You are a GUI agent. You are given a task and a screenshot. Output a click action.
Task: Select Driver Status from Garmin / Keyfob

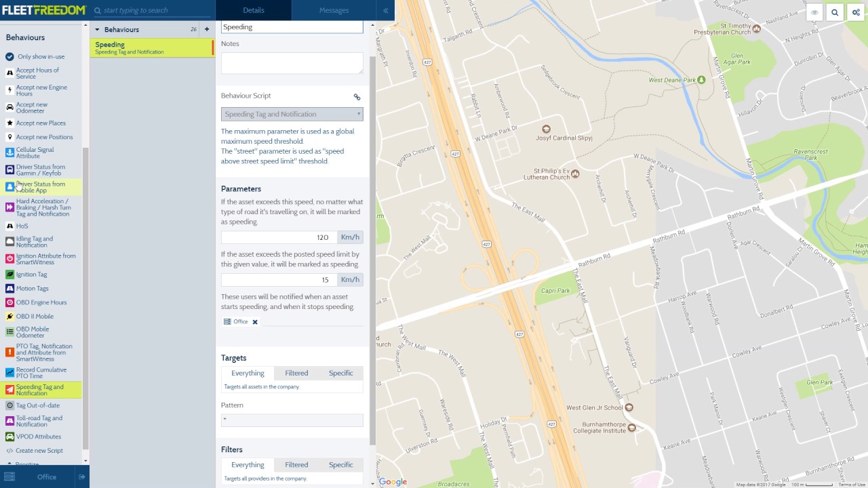click(x=41, y=170)
